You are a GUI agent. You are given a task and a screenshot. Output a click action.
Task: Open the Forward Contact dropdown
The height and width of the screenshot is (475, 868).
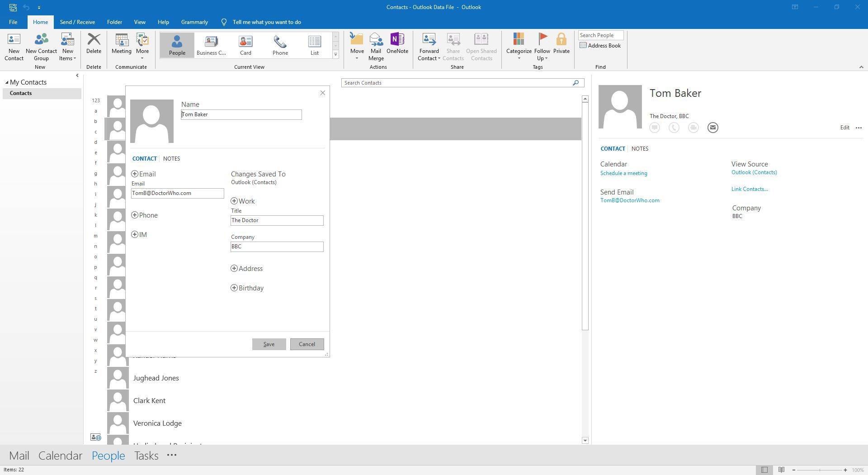point(429,47)
